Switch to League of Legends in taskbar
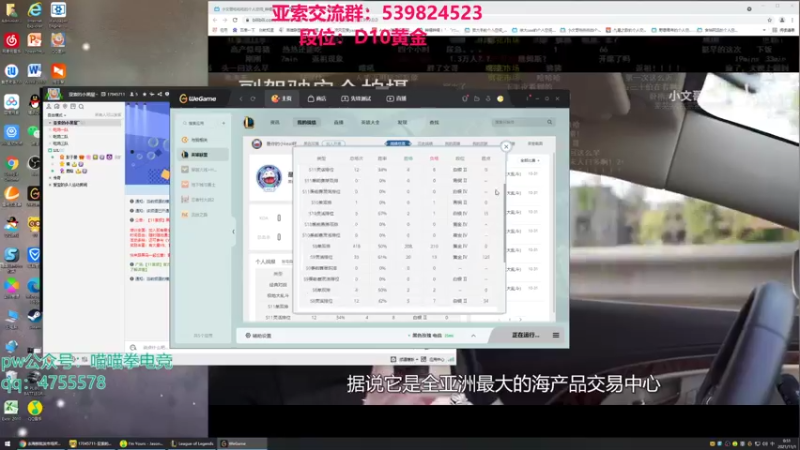 click(x=192, y=443)
